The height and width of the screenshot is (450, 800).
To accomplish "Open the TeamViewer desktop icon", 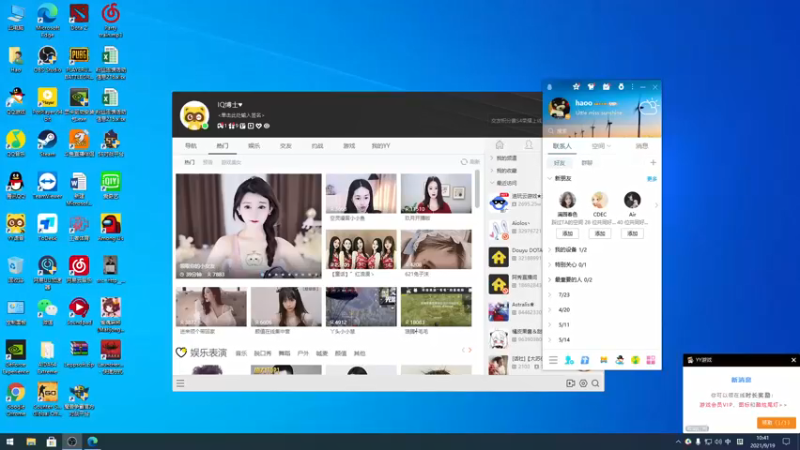I will click(x=47, y=185).
